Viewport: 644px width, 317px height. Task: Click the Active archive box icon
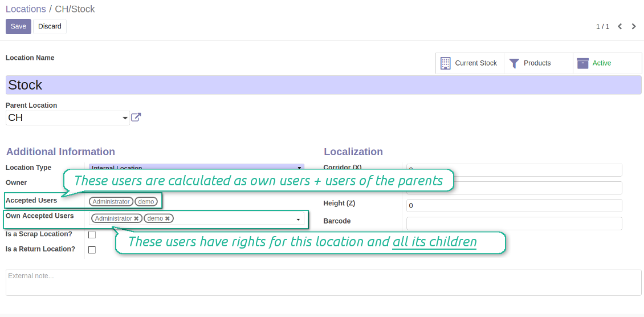(x=582, y=63)
